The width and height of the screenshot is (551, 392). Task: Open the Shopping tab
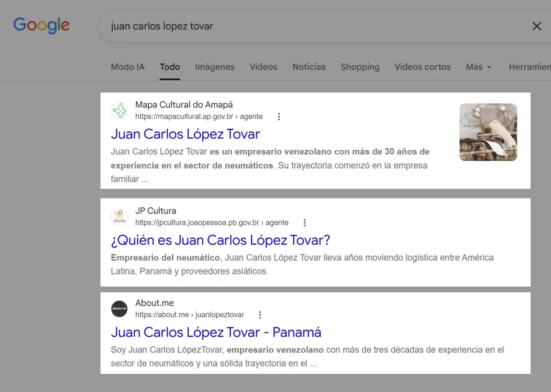pyautogui.click(x=360, y=67)
